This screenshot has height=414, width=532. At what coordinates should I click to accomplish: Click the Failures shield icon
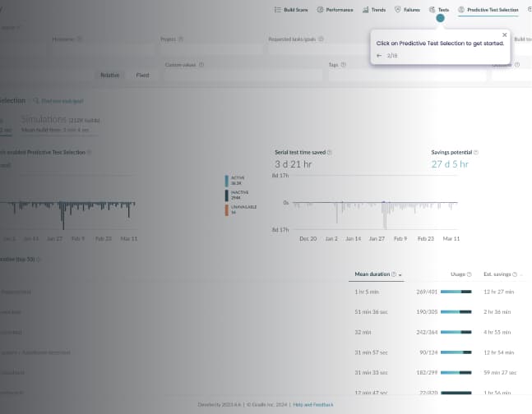coord(398,10)
